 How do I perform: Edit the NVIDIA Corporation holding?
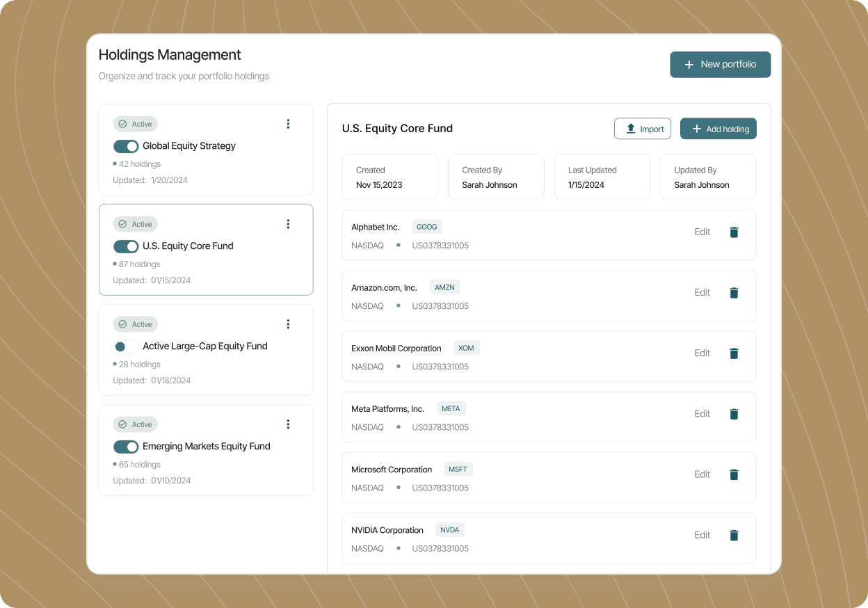[x=702, y=535]
